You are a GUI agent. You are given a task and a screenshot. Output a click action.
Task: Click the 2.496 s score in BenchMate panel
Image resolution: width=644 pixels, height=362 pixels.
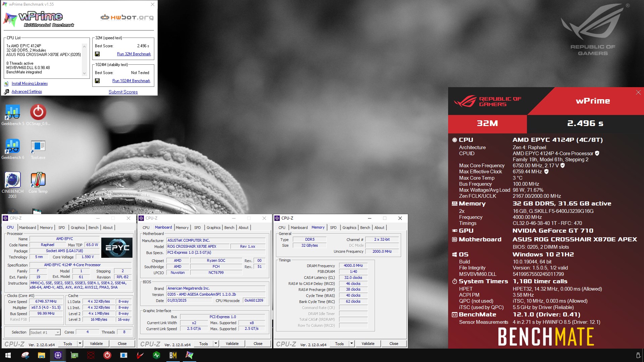[x=585, y=123]
